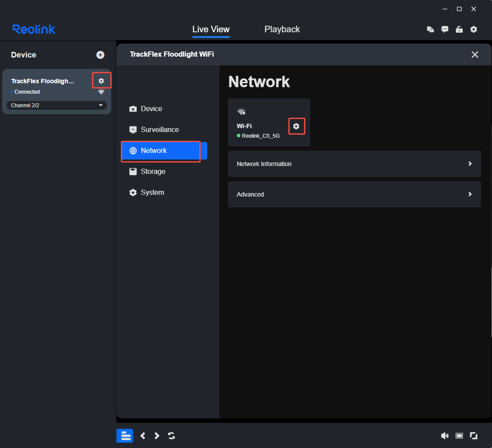Click the Wi-Fi label in the card
This screenshot has height=448, width=492.
point(244,126)
